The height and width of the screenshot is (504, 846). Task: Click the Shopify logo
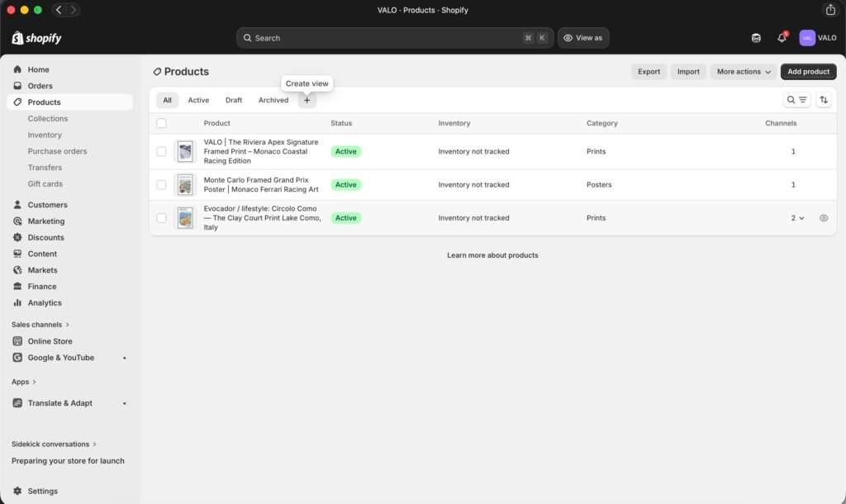tap(36, 38)
